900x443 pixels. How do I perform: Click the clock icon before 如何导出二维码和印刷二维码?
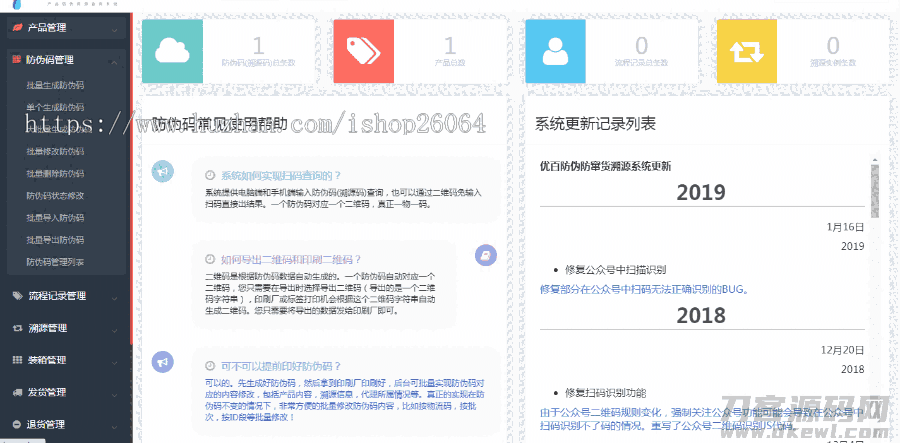210,259
